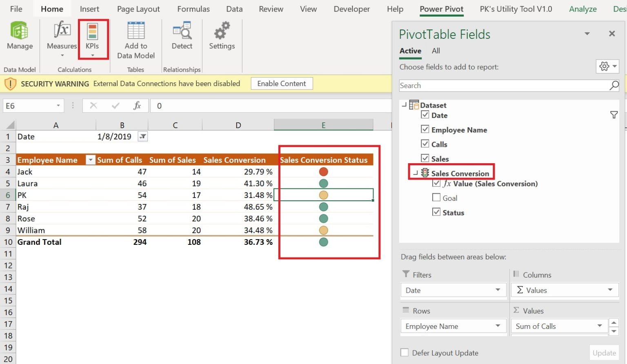This screenshot has height=364, width=627.
Task: Switch to the Power Pivot ribbon tab
Action: [x=441, y=9]
